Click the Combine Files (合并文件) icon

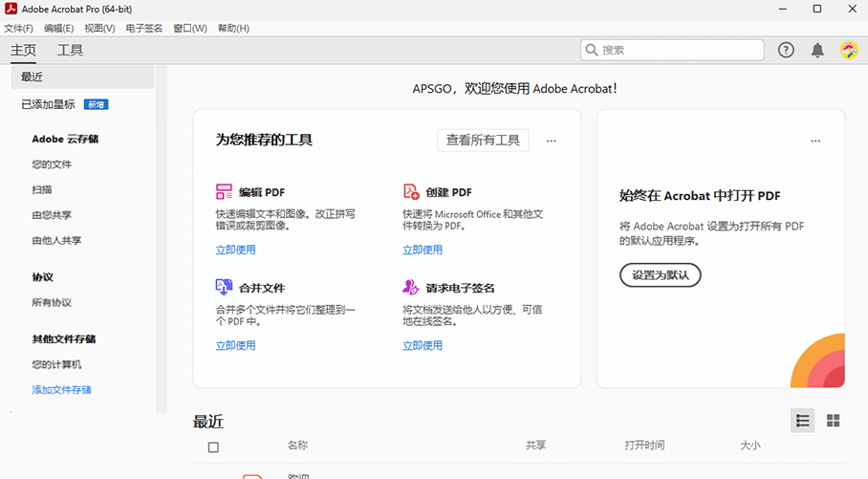coord(224,287)
